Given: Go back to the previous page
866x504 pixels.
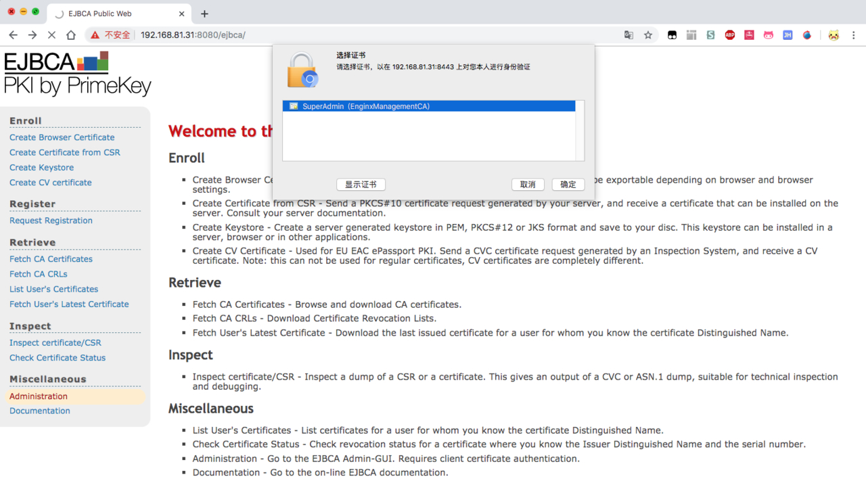Looking at the screenshot, I should [14, 35].
